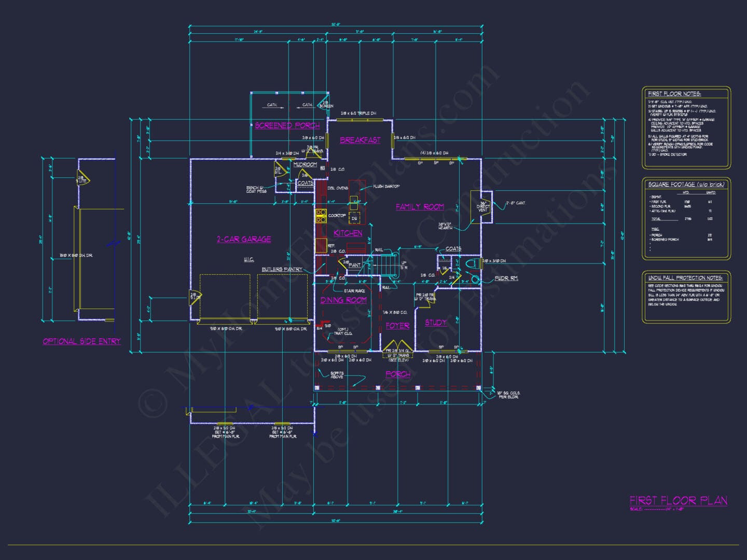Select the DBL. OVENS annotation
747x560 pixels.
pos(338,188)
